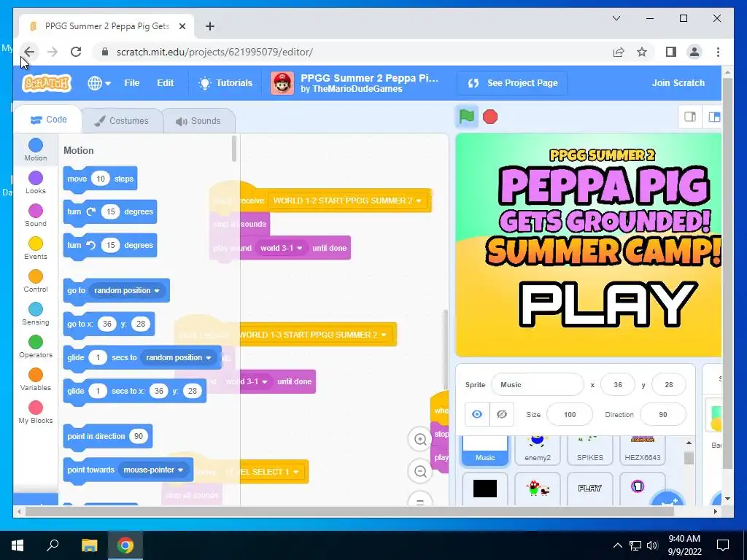
Task: Select the Sensing block category
Action: pos(36,314)
